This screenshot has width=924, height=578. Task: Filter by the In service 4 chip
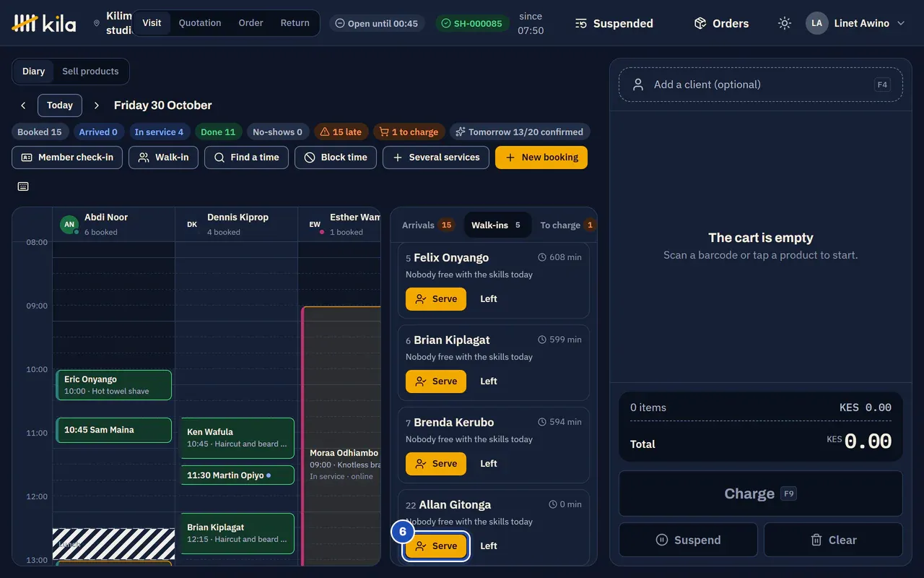tap(159, 132)
